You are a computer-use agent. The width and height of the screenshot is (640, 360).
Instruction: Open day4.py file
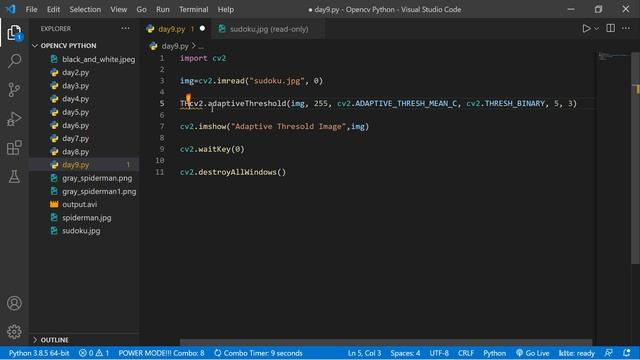point(76,99)
